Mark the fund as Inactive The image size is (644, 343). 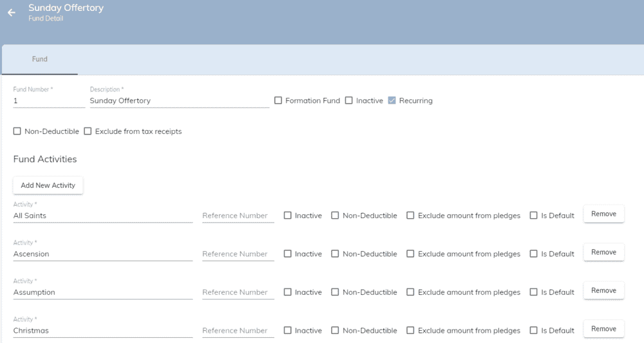(349, 100)
